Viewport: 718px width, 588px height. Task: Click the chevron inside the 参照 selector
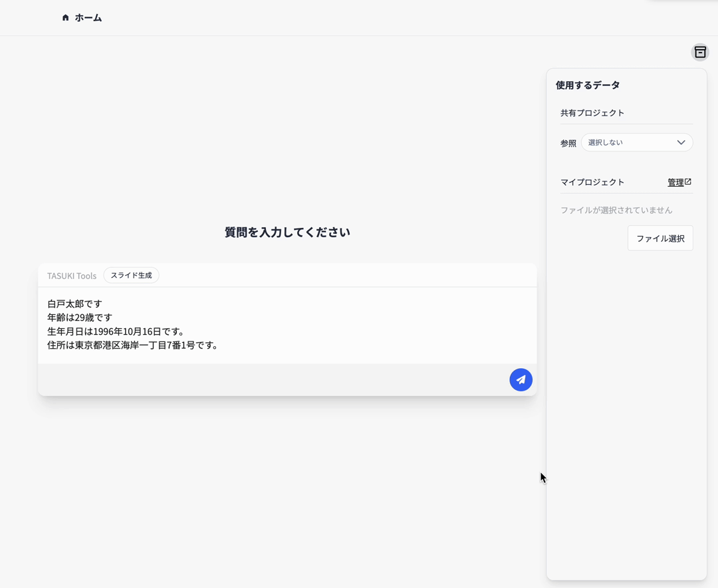point(681,142)
